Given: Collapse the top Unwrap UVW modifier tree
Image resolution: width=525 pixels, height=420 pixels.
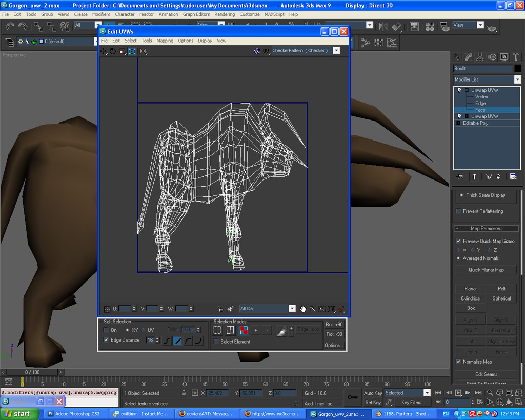Looking at the screenshot, I should click(466, 90).
